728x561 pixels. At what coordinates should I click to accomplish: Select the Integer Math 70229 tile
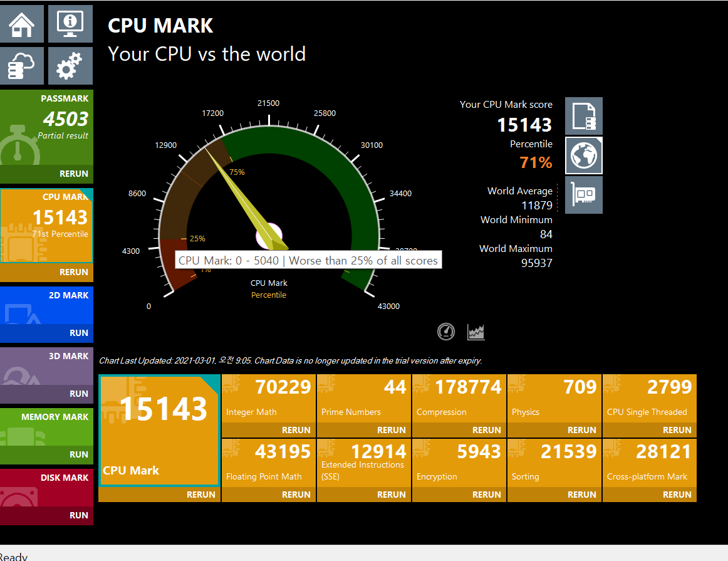(x=268, y=398)
